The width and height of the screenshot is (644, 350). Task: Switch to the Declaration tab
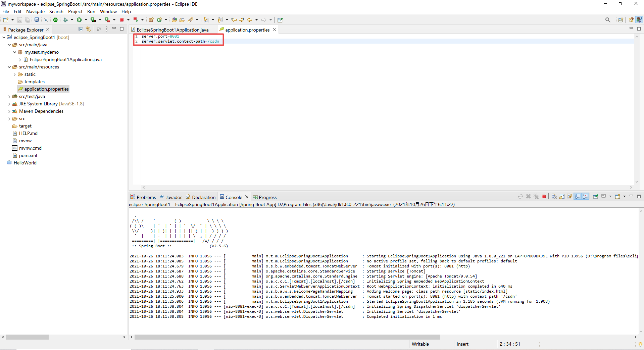201,197
